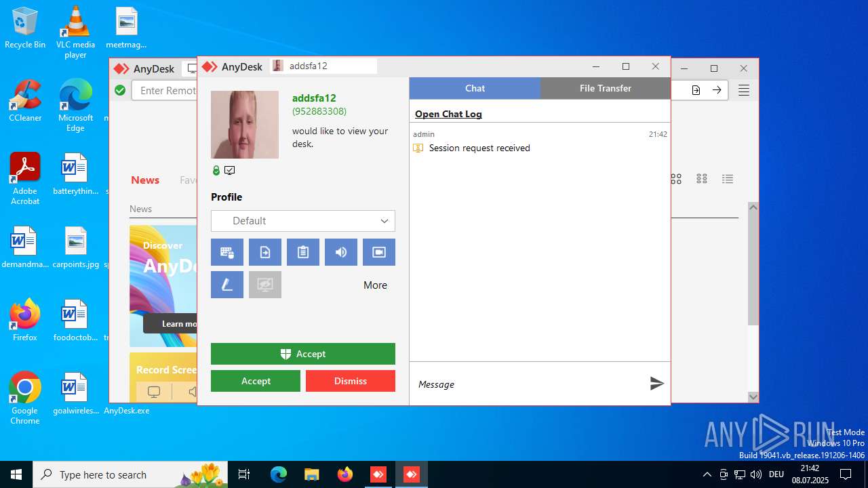This screenshot has width=868, height=488.
Task: Switch to small tiles view icon
Action: point(702,179)
